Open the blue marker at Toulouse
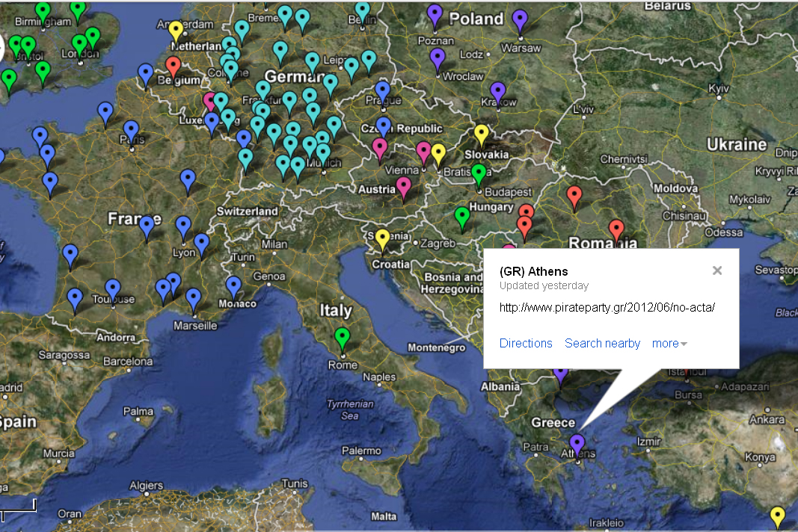The image size is (798, 532). coord(113,288)
